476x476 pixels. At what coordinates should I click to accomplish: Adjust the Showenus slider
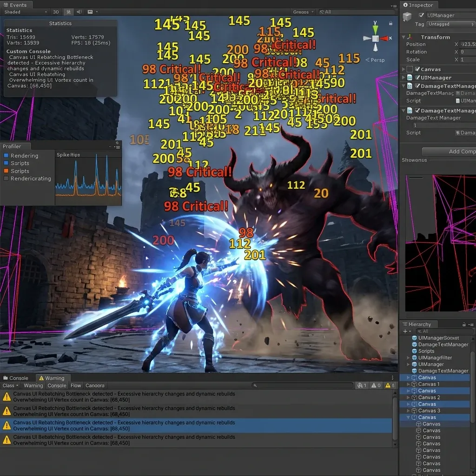tap(453, 160)
